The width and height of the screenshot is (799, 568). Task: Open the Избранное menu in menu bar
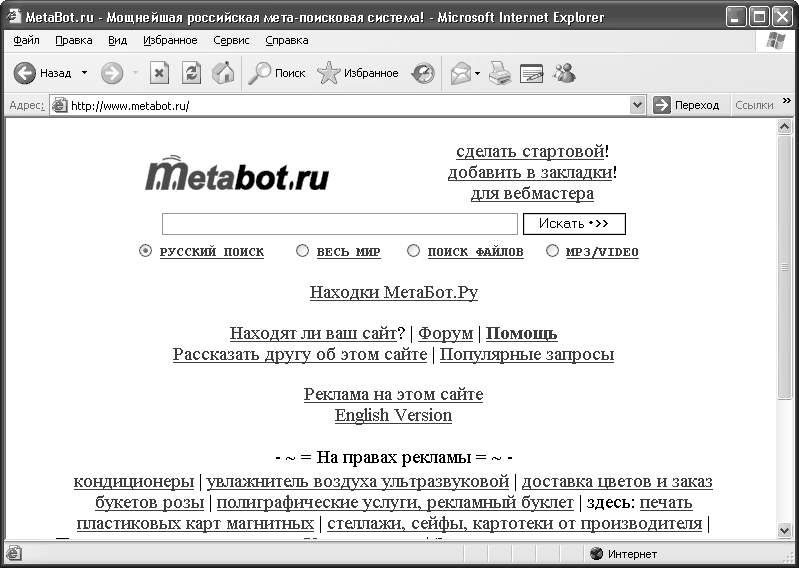170,41
